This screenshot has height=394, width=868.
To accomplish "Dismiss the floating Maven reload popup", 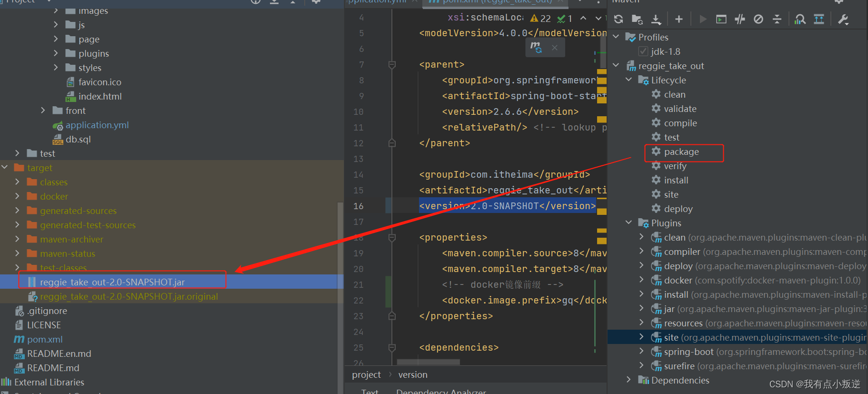I will pos(555,48).
